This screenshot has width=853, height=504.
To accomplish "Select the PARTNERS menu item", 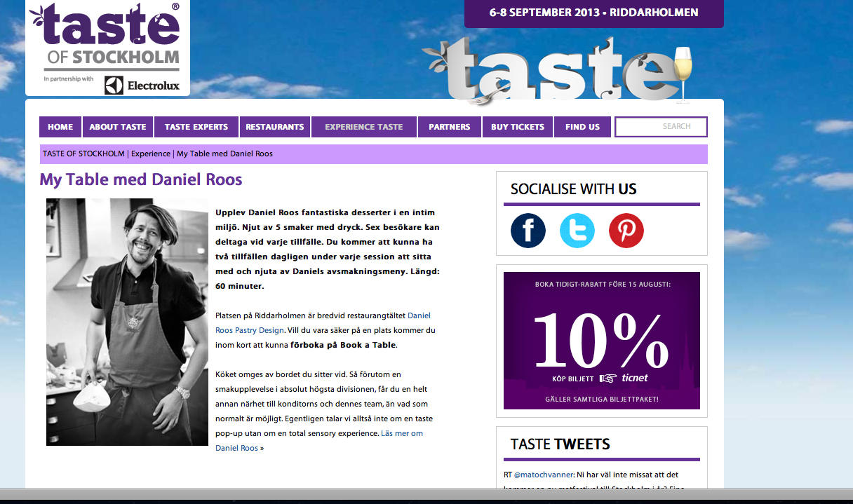I will click(450, 127).
